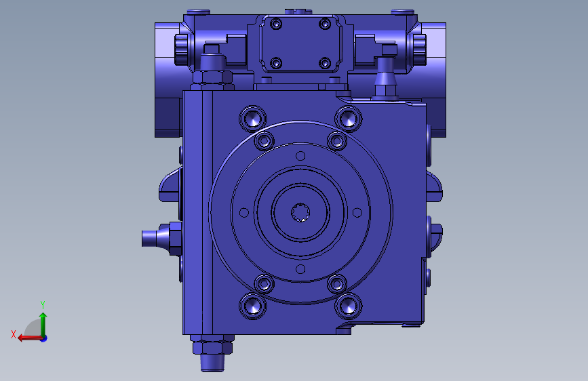Click the blue Z axis dot on triad

pyautogui.click(x=44, y=338)
